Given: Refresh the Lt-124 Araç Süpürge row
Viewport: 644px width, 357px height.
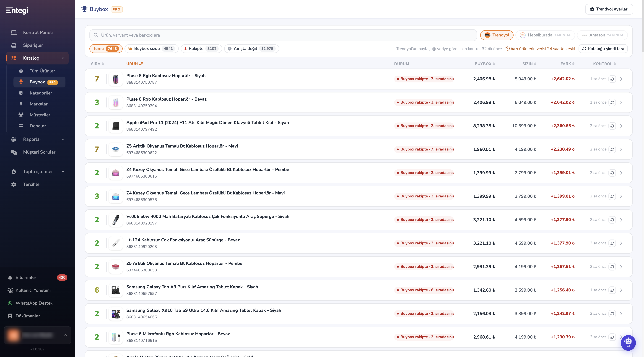Looking at the screenshot, I should click(612, 243).
